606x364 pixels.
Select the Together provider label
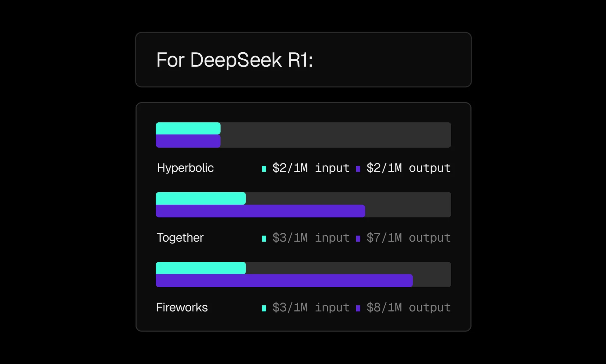click(x=180, y=238)
